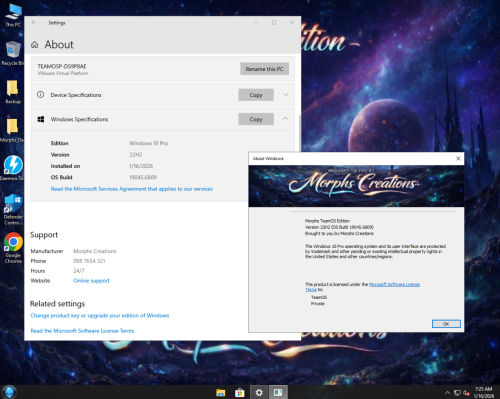Click the Settings back arrow
This screenshot has height=399, width=500.
(34, 22)
